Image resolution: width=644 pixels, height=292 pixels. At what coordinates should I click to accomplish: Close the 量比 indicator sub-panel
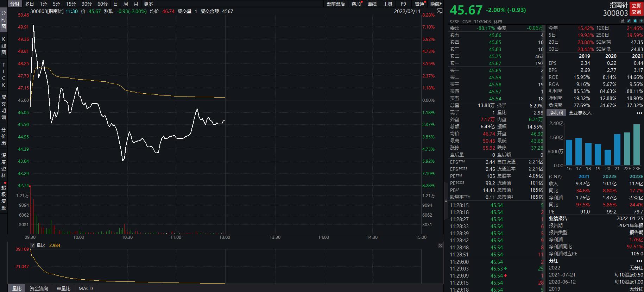tap(440, 245)
